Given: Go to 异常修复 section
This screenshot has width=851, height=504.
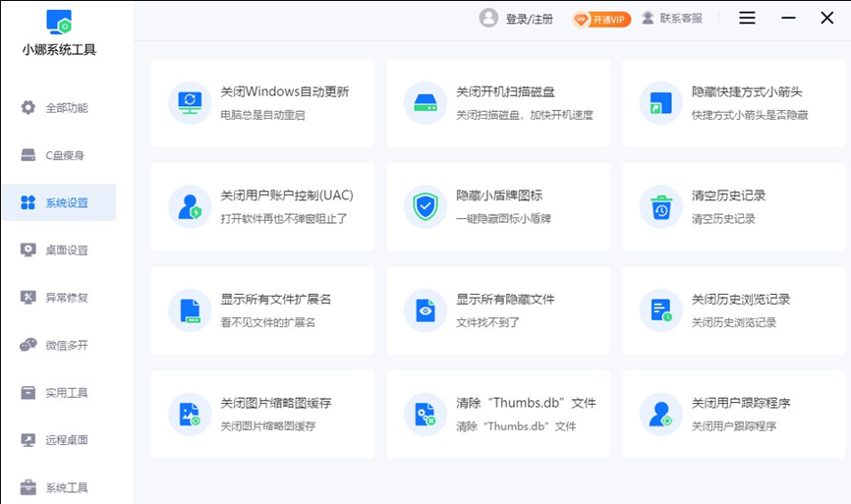Looking at the screenshot, I should point(59,298).
